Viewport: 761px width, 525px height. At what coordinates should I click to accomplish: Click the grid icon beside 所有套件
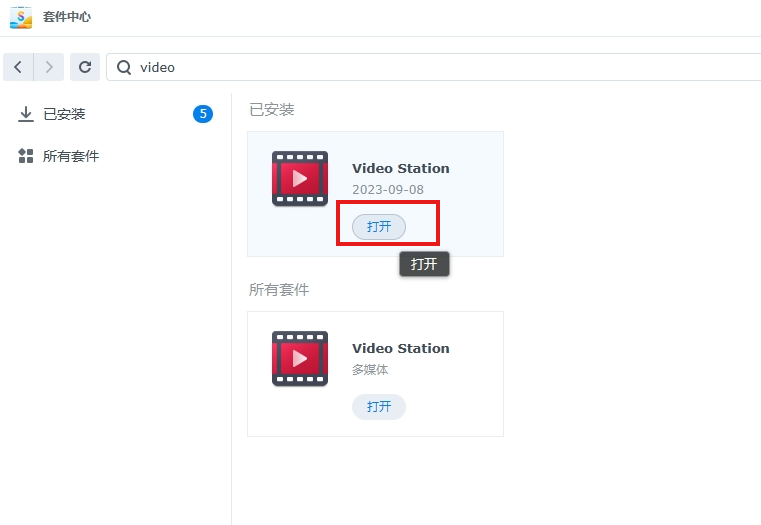(26, 156)
